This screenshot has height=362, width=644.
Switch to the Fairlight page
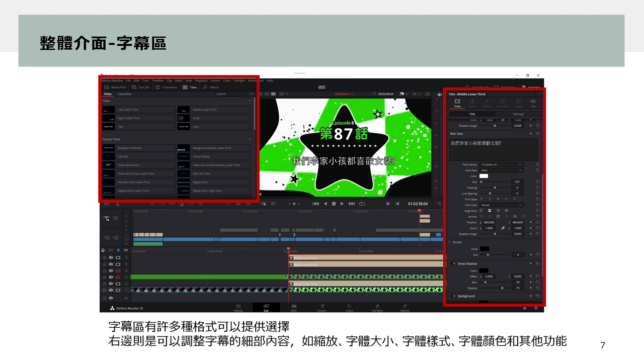coord(378,308)
